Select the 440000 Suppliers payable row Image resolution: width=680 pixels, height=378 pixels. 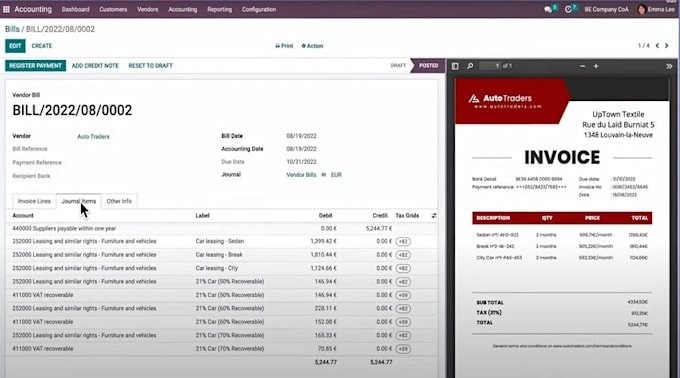(222, 228)
